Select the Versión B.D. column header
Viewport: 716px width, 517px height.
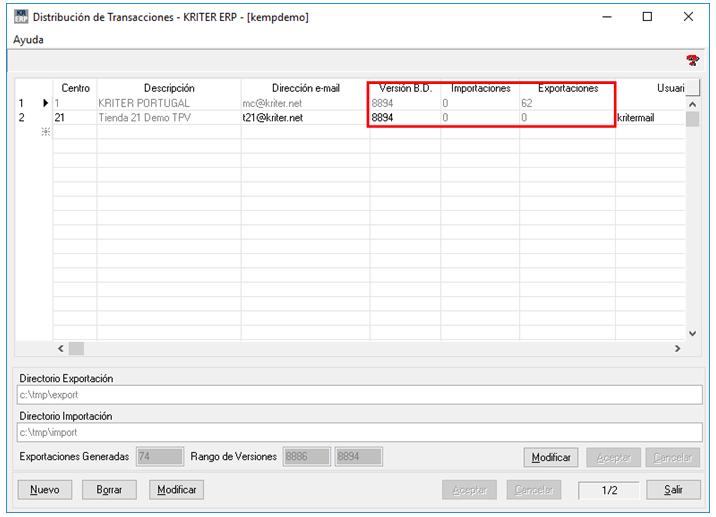(405, 88)
